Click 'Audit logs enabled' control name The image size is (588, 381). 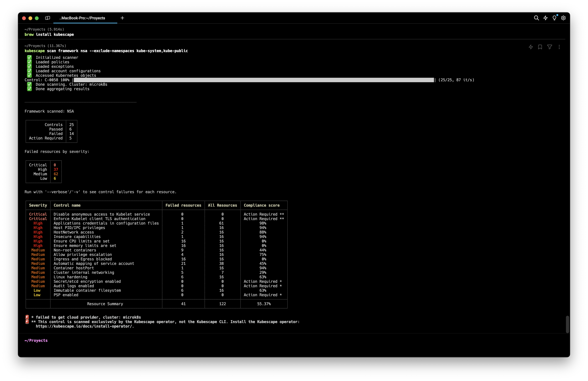tap(74, 286)
